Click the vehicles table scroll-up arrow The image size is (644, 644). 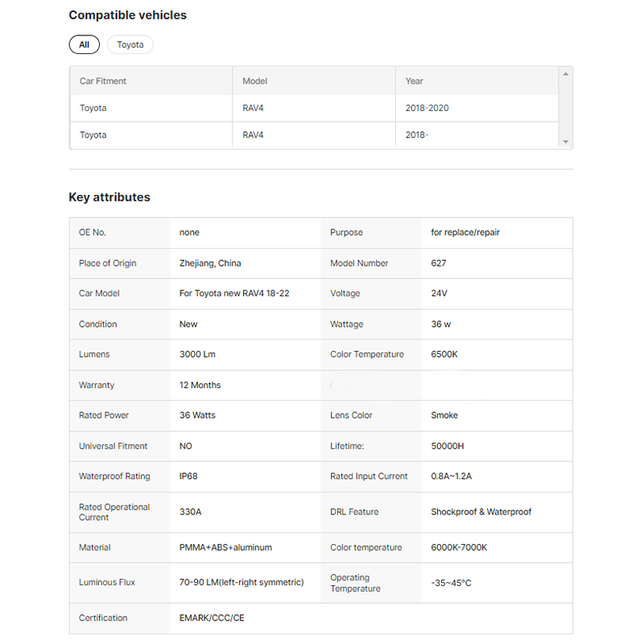566,74
